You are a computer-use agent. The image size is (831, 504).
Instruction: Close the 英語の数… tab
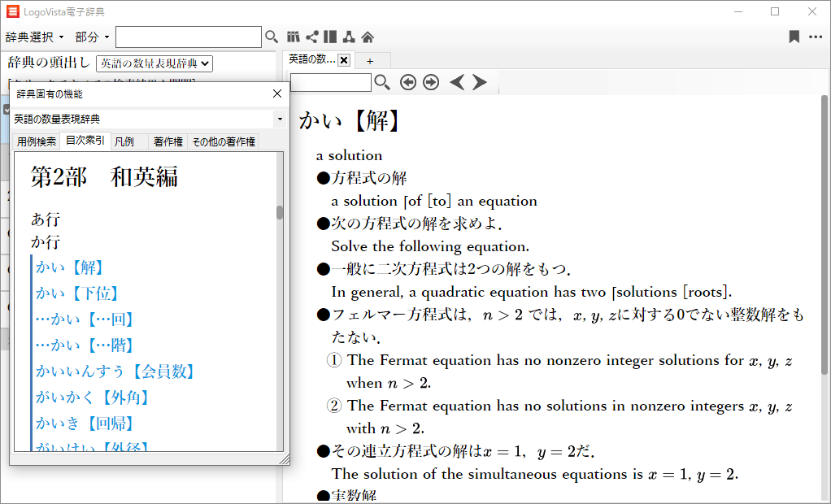343,60
